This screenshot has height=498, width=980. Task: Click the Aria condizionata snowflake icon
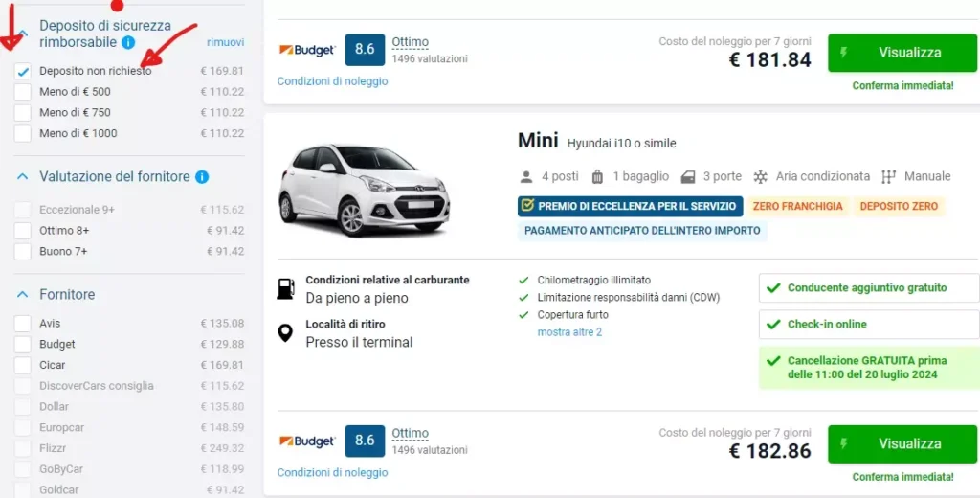click(760, 177)
